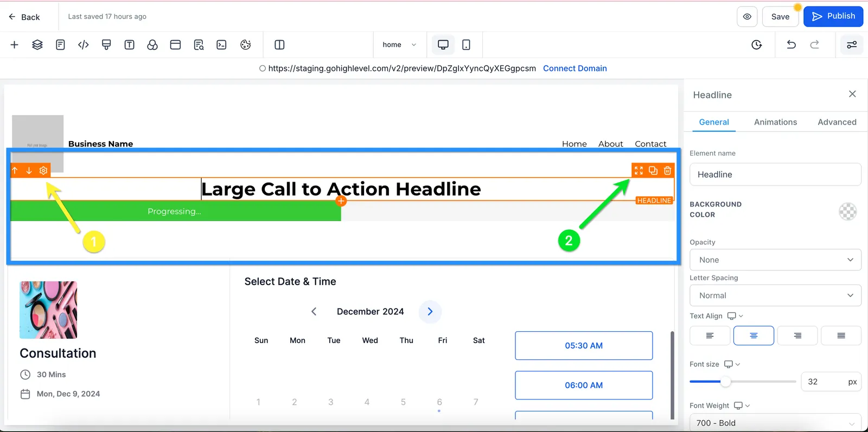Switch to the Advanced tab
868x432 pixels.
coord(837,122)
